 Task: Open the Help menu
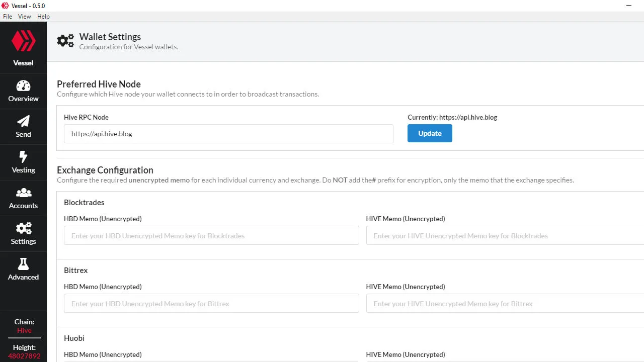43,17
